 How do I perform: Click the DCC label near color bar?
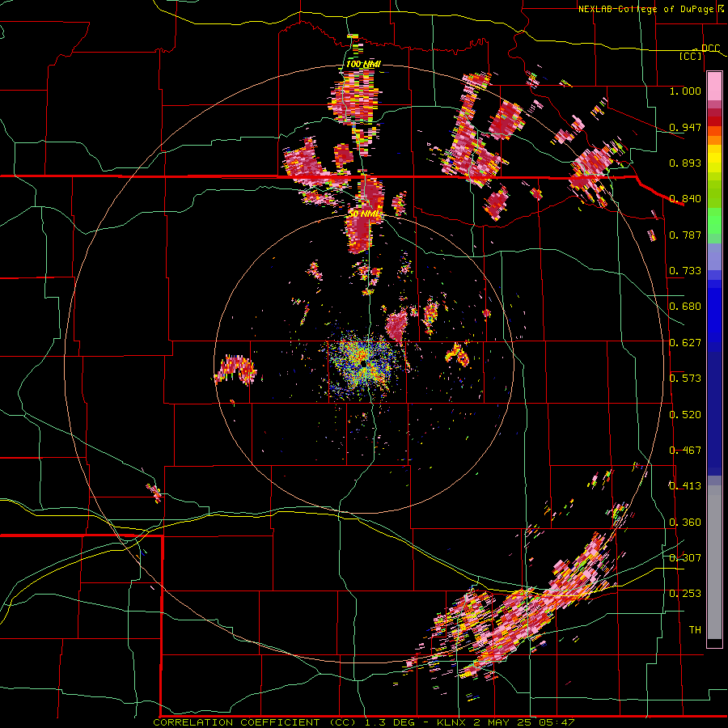(x=710, y=48)
